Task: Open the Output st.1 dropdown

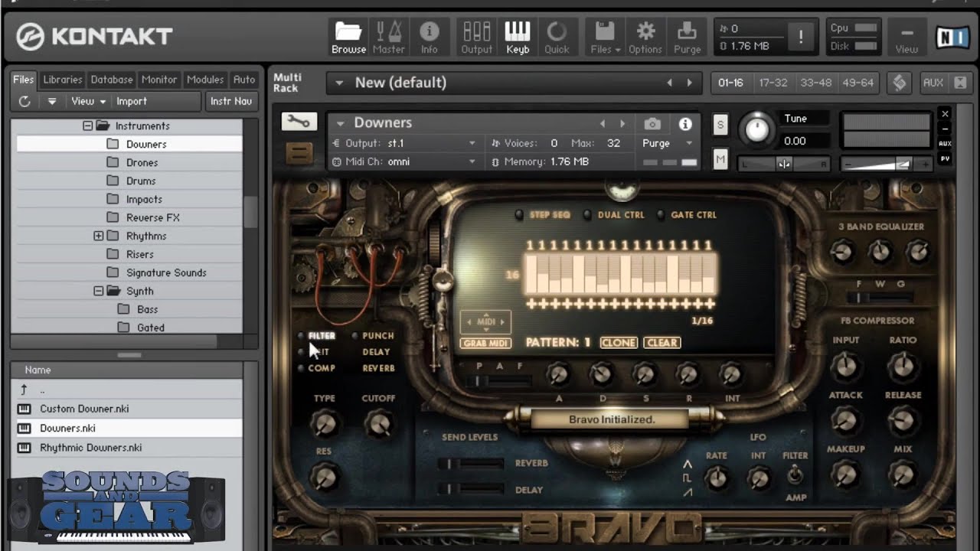Action: 405,143
